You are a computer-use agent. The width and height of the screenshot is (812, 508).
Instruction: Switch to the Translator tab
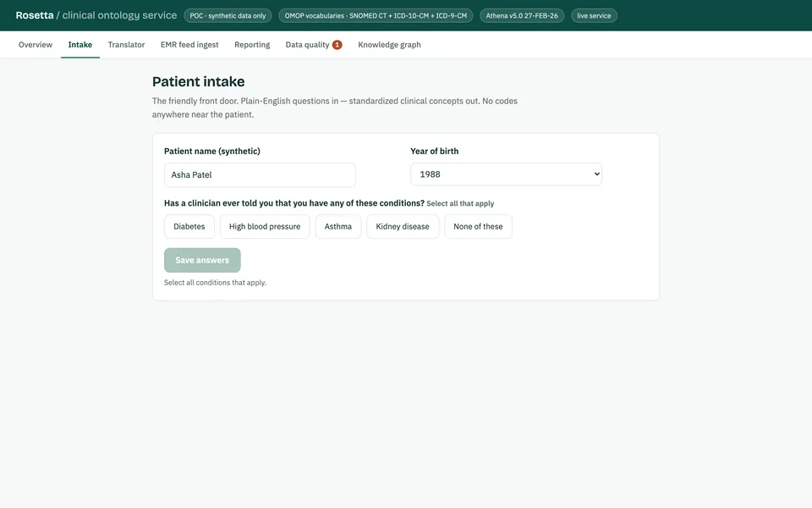pos(126,45)
